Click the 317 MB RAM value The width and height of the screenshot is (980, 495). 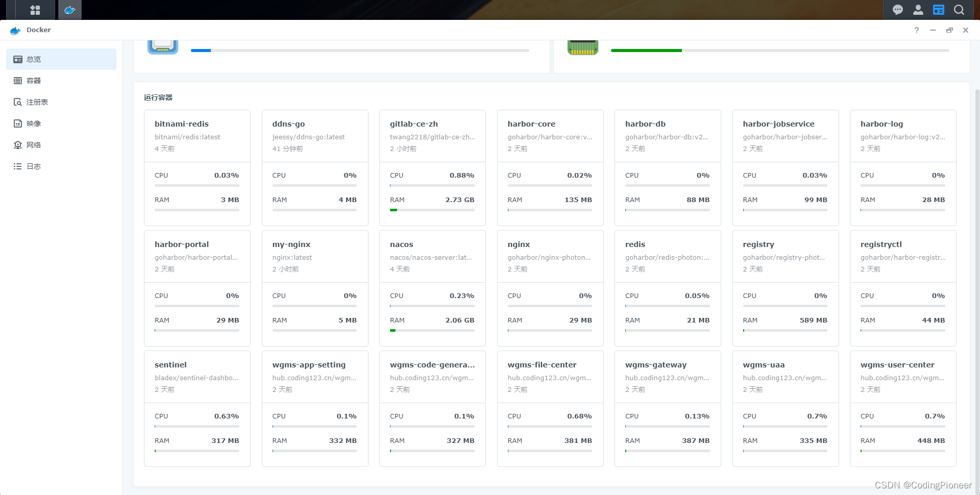point(225,440)
